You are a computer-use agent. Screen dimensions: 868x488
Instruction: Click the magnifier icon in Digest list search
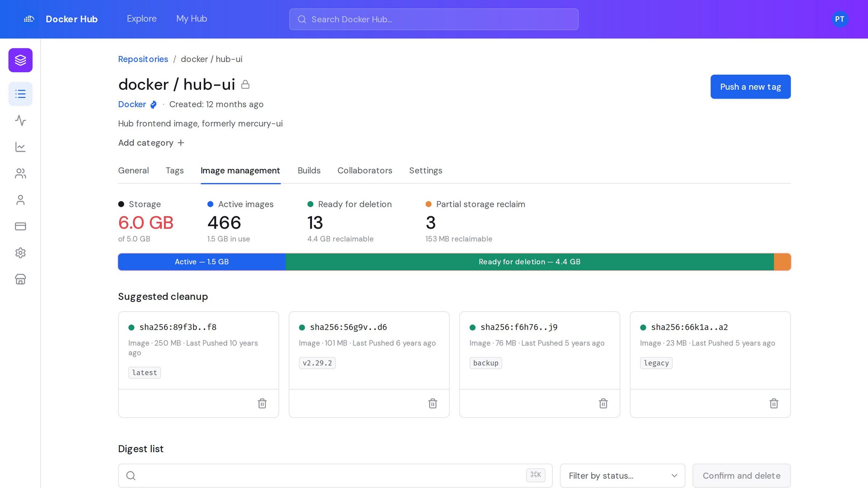131,475
